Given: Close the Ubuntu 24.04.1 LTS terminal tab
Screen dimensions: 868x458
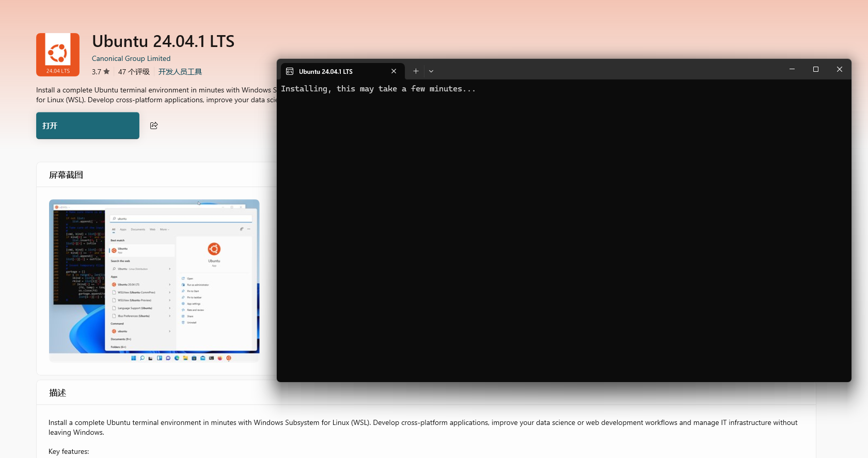Looking at the screenshot, I should 394,71.
